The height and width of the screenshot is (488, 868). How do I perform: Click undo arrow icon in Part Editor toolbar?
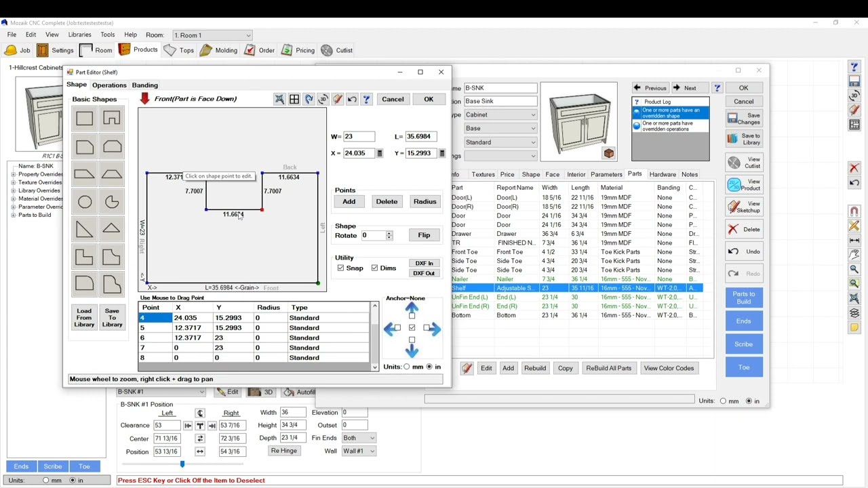point(352,99)
